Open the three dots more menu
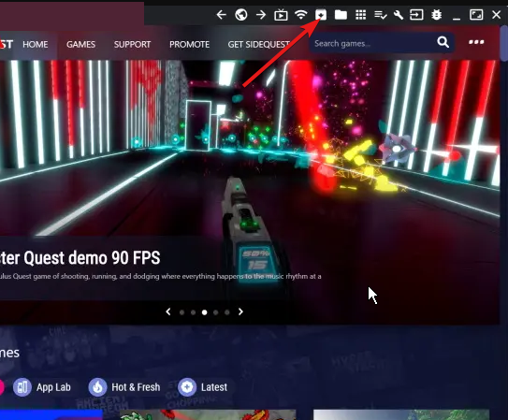Image resolution: width=508 pixels, height=420 pixels. [476, 42]
